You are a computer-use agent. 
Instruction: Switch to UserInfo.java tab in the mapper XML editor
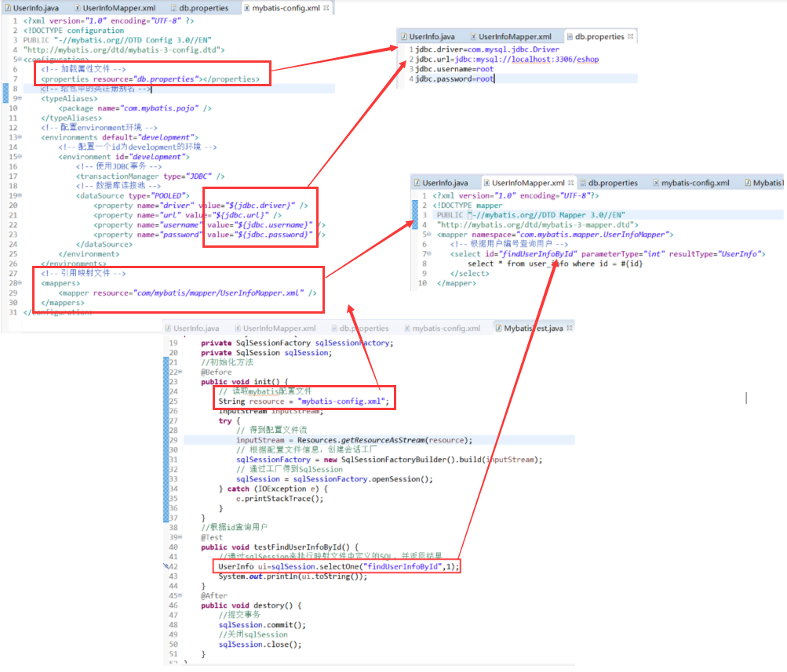(441, 183)
